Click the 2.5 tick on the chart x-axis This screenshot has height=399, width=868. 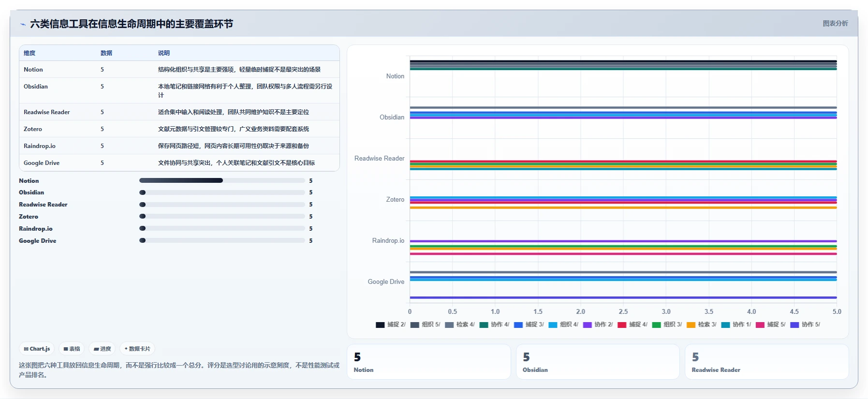tap(623, 312)
